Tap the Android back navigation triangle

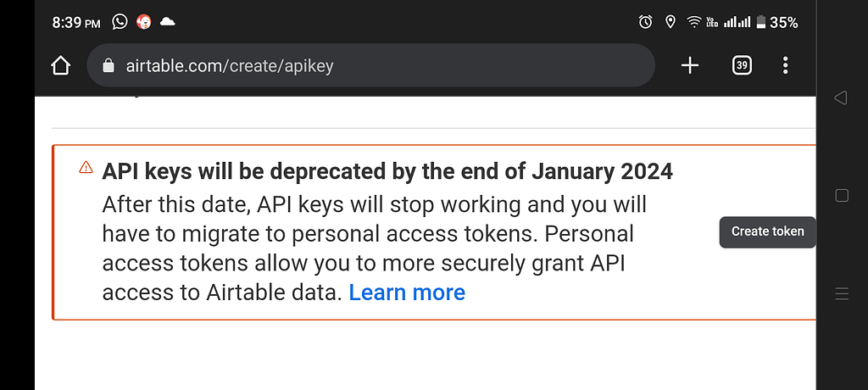pos(840,98)
